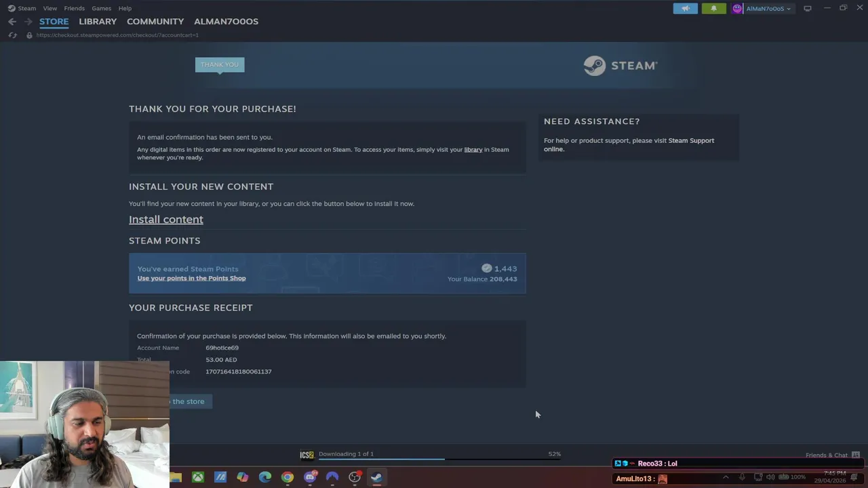Open Discord on taskbar
This screenshot has width=868, height=488.
point(310,477)
